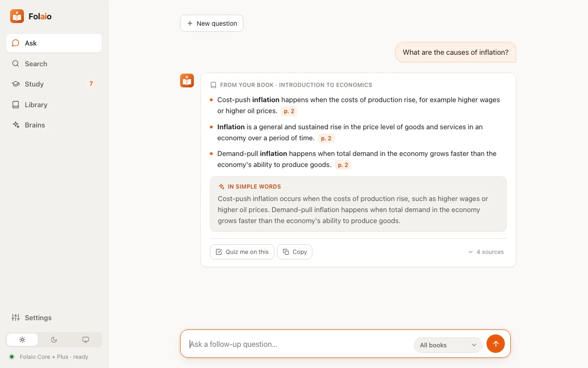Click the Library book icon

[16, 104]
